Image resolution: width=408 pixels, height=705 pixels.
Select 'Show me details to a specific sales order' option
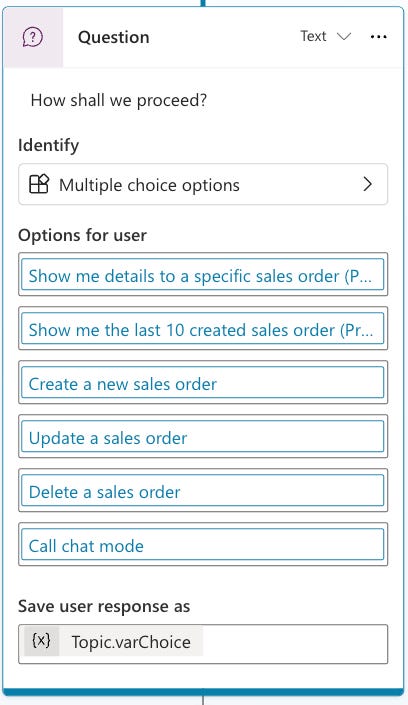point(203,275)
